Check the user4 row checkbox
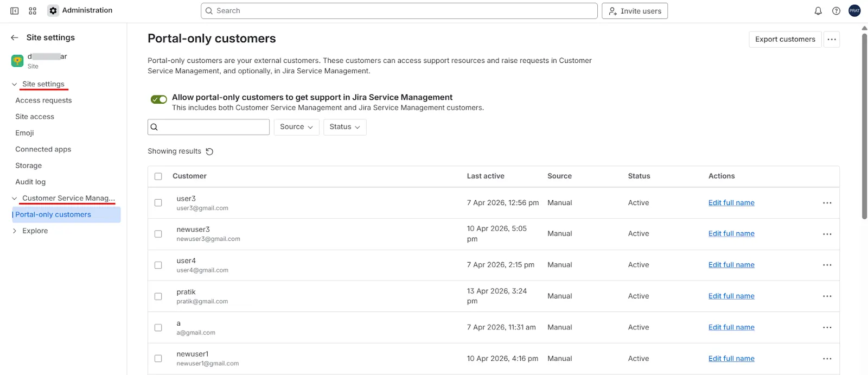The image size is (868, 375). pos(158,265)
